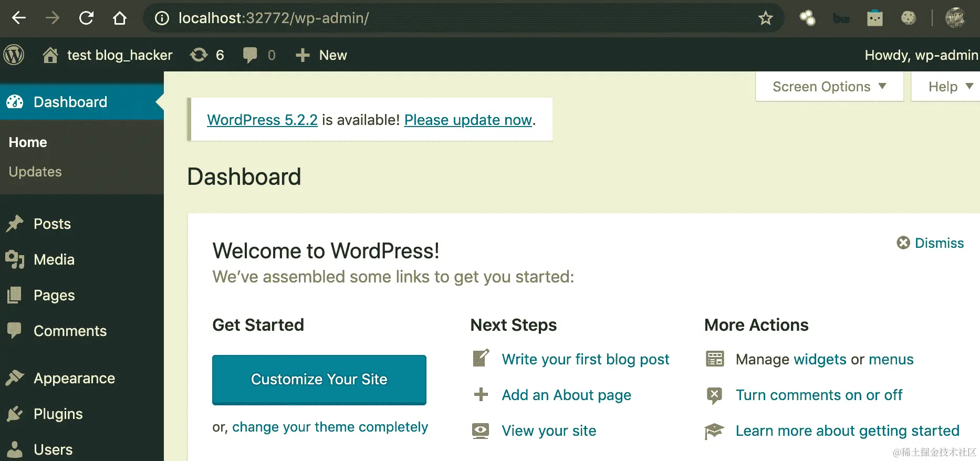Select Home in the sidebar submenu
This screenshot has height=461, width=980.
28,142
